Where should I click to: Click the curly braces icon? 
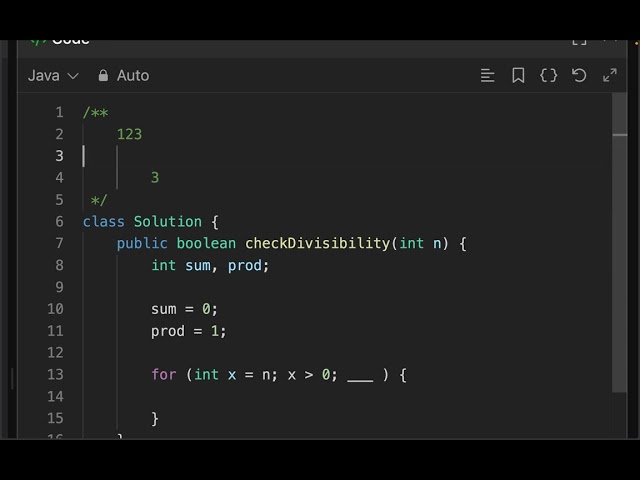point(549,76)
